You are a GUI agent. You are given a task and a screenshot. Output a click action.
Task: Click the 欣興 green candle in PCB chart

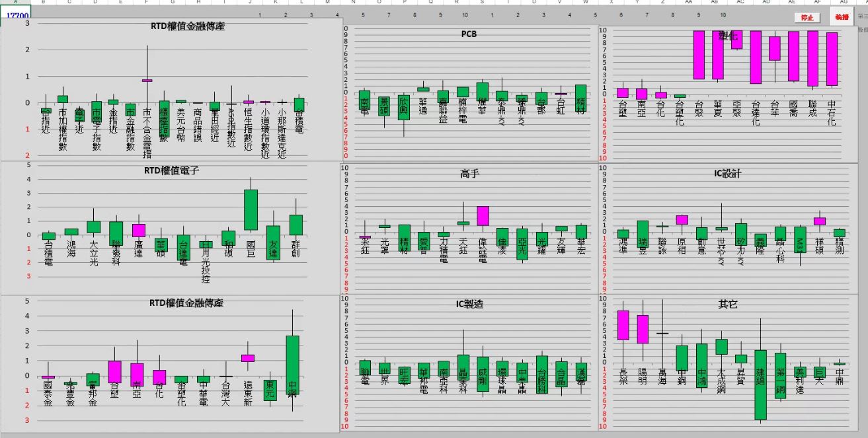(404, 107)
